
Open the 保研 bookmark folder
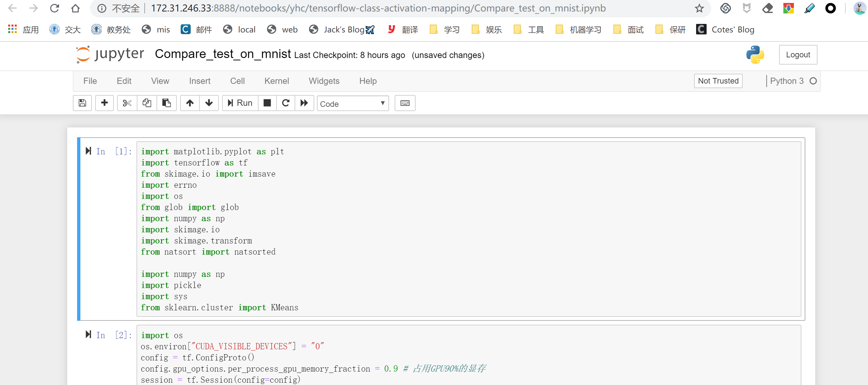click(671, 29)
